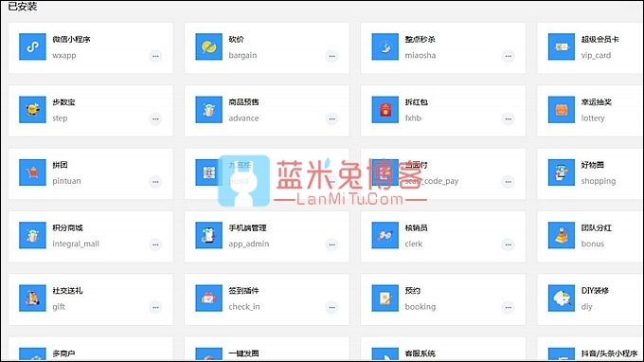Click the 微信小程序 plugin title
The image size is (644, 362).
[71, 40]
